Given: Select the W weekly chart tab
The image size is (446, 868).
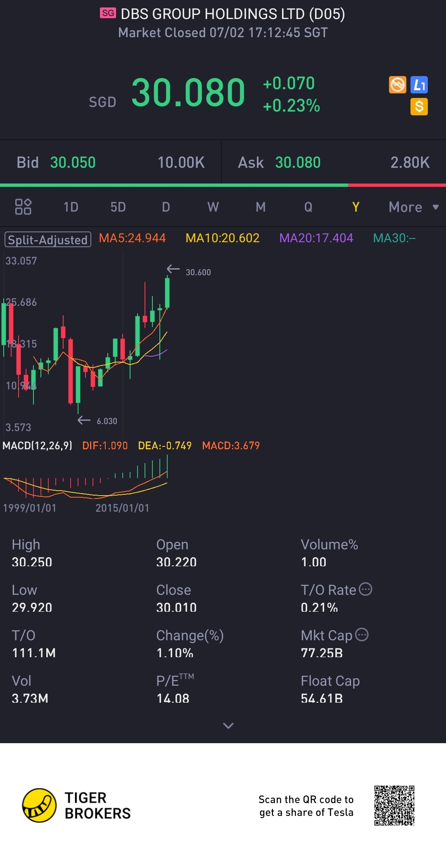Looking at the screenshot, I should point(213,207).
